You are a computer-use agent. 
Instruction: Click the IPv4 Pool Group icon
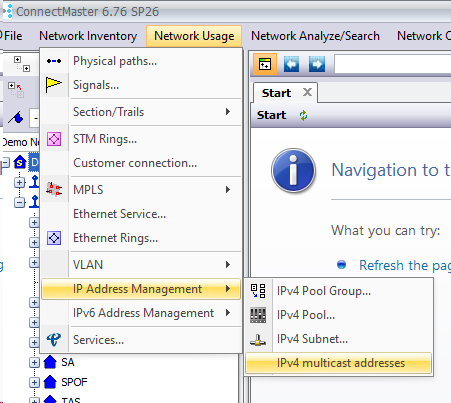tap(258, 291)
